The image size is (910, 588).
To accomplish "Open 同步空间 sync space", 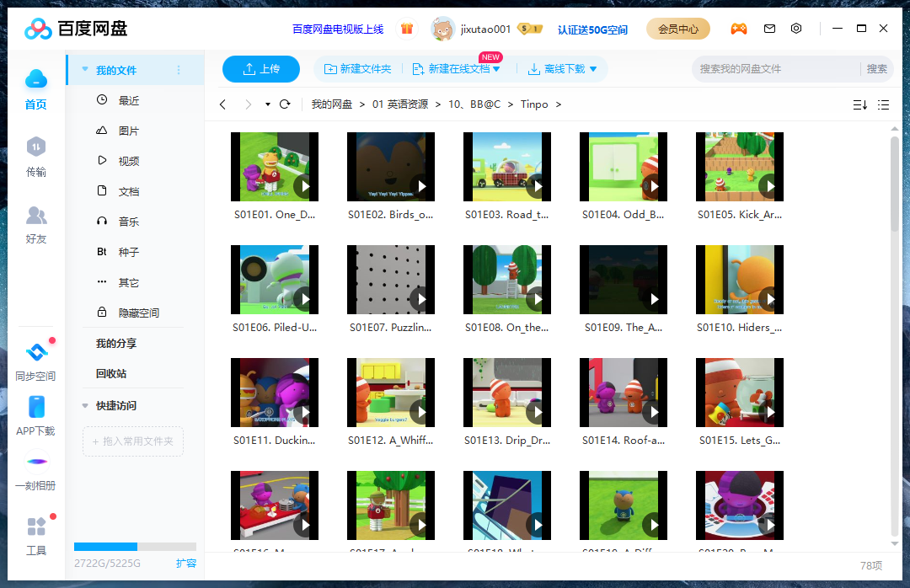I will tap(36, 362).
